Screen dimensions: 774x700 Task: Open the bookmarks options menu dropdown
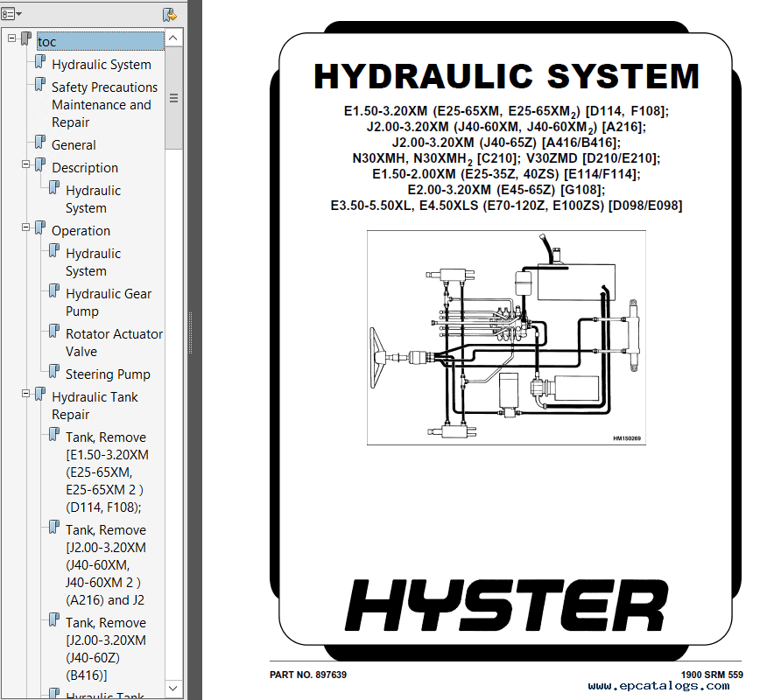(x=11, y=14)
